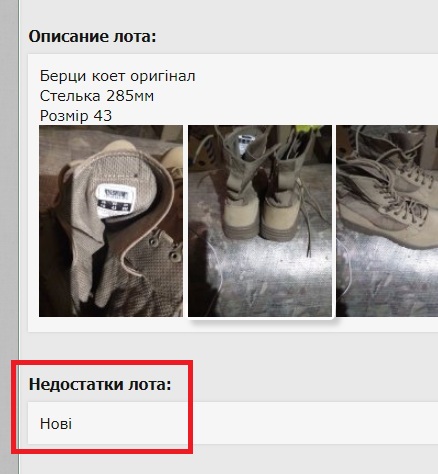Click the "Недостатки лота:" heading
The image size is (438, 474).
coord(100,384)
